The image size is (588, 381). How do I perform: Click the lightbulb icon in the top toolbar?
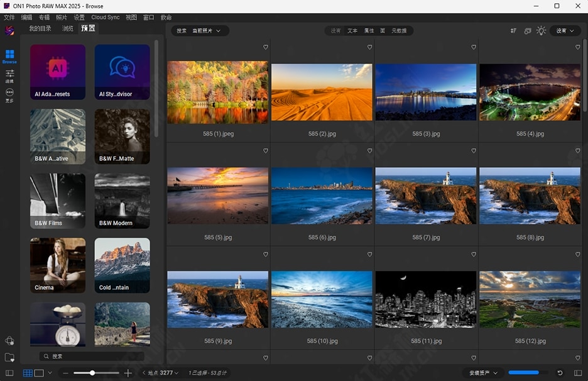(x=541, y=30)
